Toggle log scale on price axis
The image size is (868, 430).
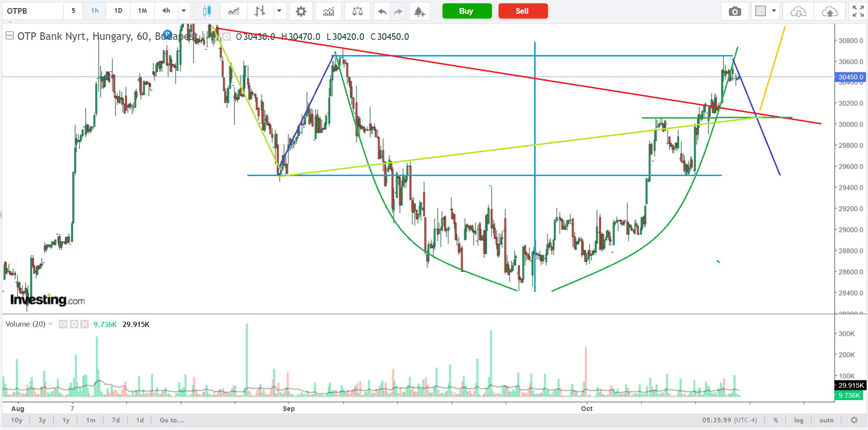click(799, 420)
